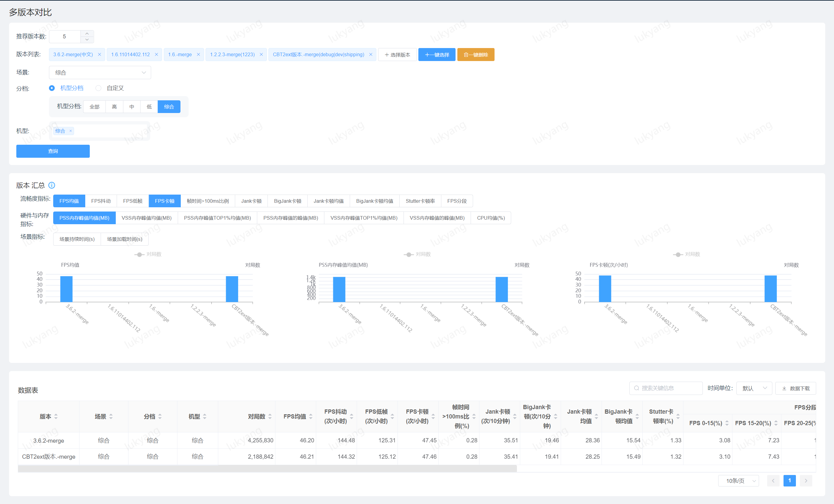834x504 pixels.
Task: Sort the table by 对局数 column
Action: [270, 416]
